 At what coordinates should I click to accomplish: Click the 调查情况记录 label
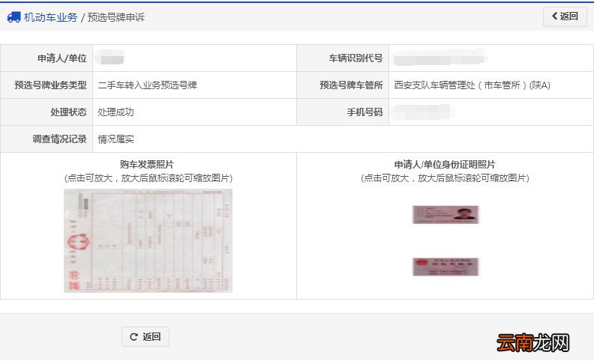(x=59, y=139)
